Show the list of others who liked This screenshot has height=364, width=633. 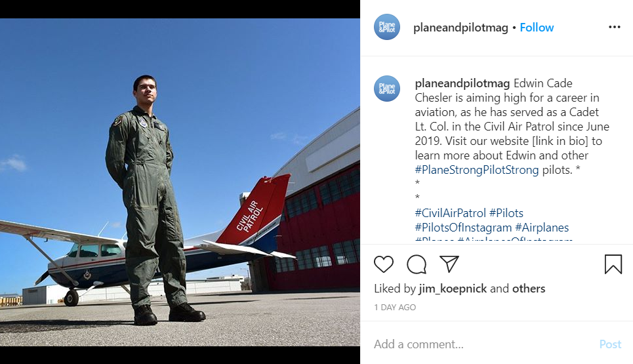529,289
